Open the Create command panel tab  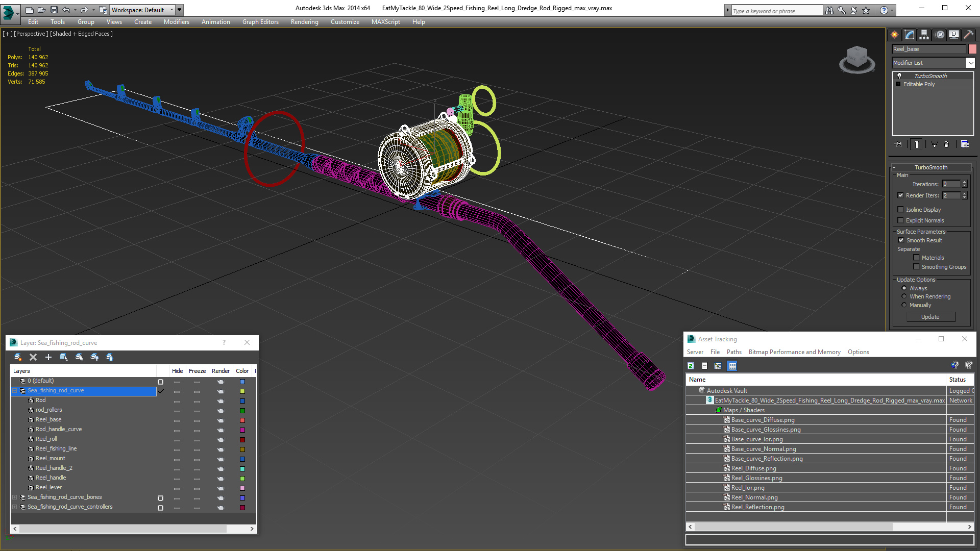894,35
